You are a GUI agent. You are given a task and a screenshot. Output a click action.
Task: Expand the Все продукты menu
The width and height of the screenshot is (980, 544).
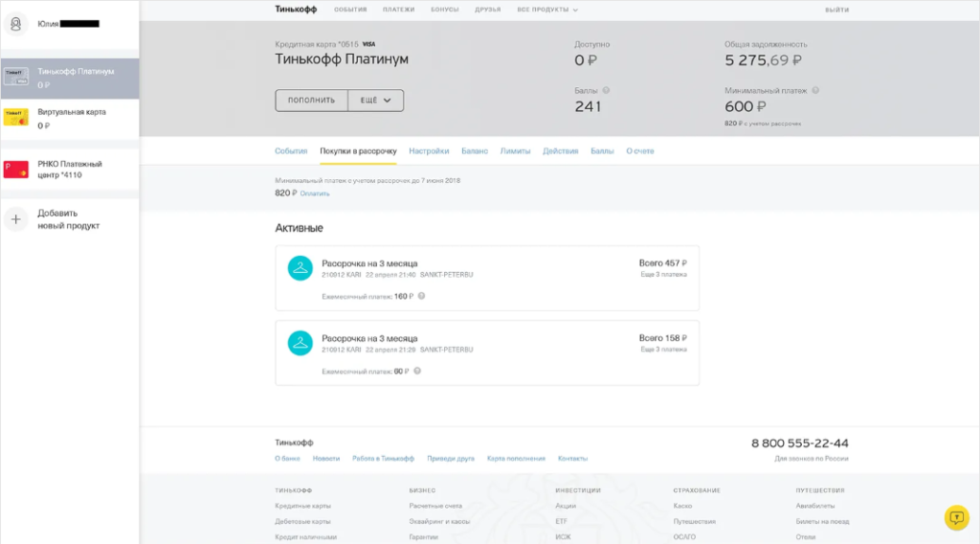(x=547, y=10)
